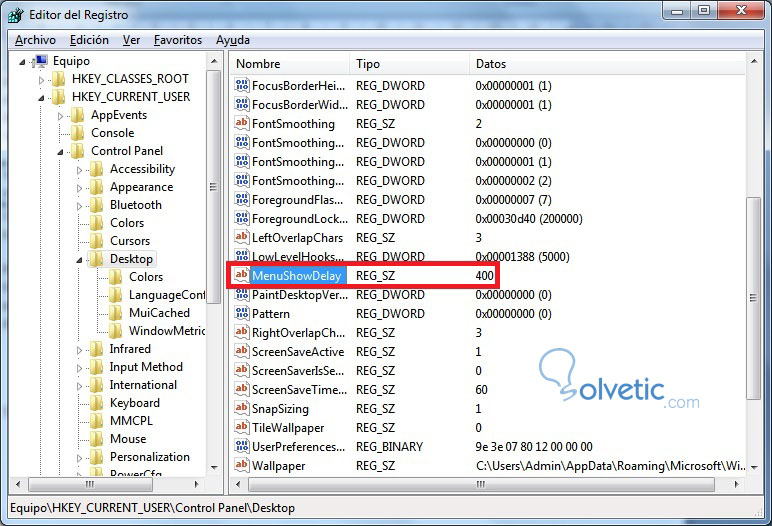Click the values pane scroll right arrow
Viewport: 772px width, 526px height.
point(737,484)
